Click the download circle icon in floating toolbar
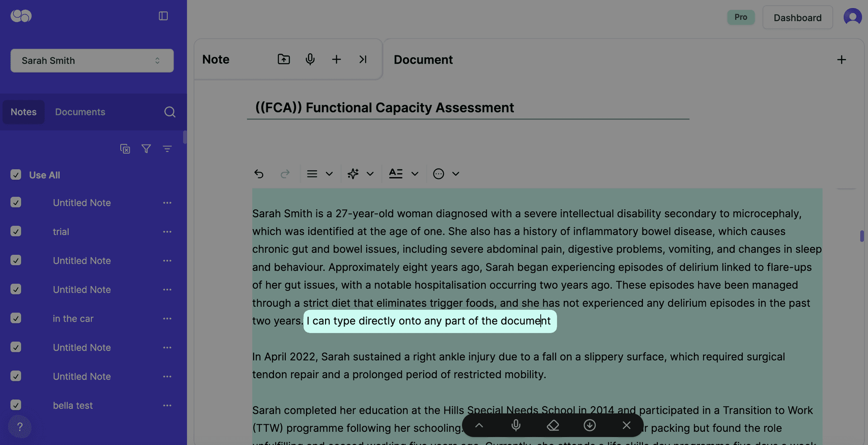The image size is (868, 445). tap(590, 426)
